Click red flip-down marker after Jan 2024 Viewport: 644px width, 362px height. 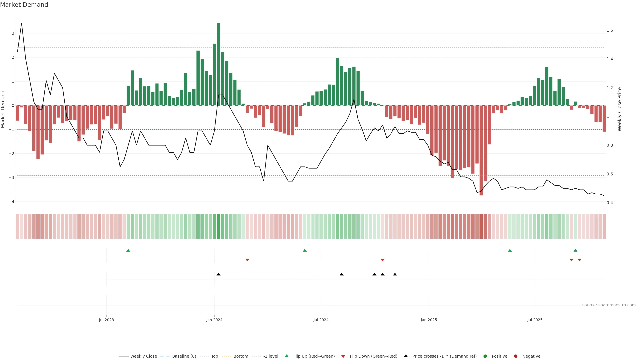[x=247, y=260]
